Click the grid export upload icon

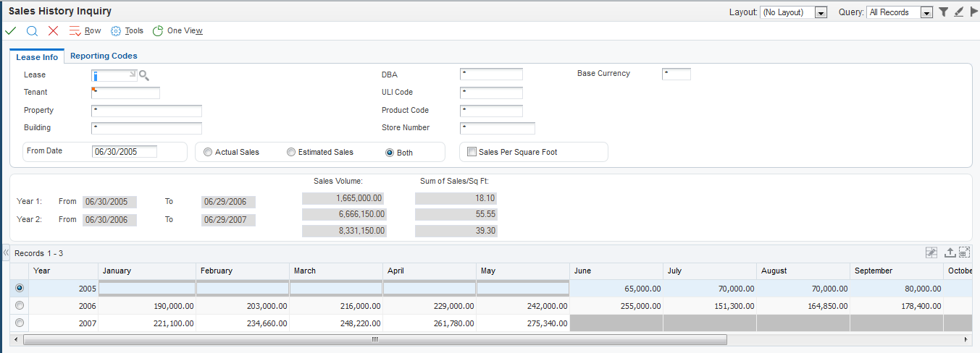950,252
